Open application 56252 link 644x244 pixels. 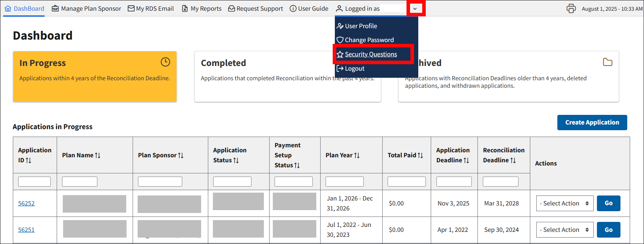coord(26,203)
